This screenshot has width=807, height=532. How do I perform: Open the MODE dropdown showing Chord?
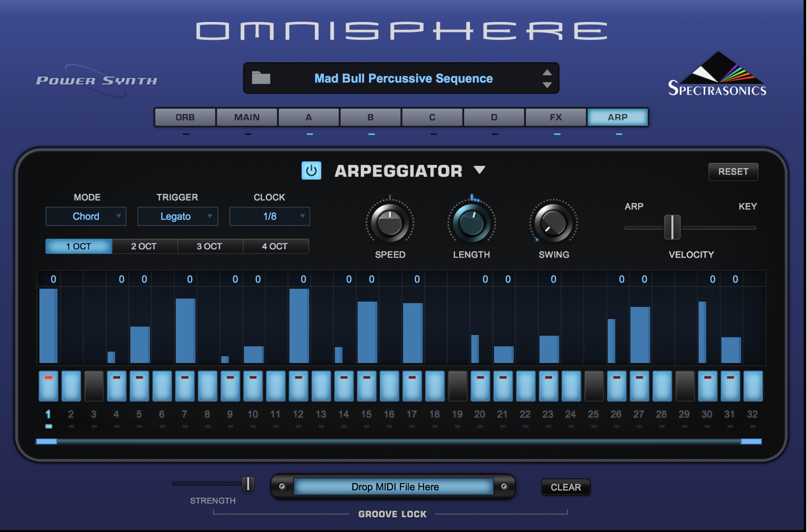pyautogui.click(x=86, y=216)
